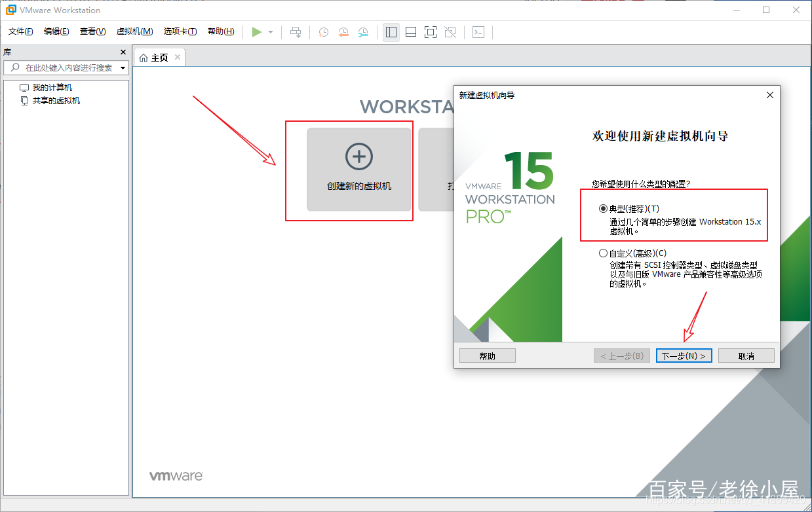Click the 新建虚拟机向导 dialog title
812x512 pixels.
[487, 95]
